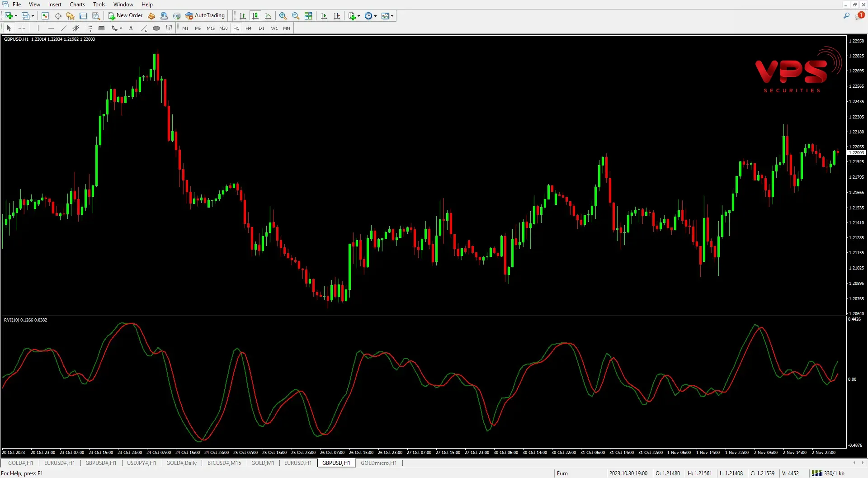Zoom in on the chart

click(x=283, y=16)
